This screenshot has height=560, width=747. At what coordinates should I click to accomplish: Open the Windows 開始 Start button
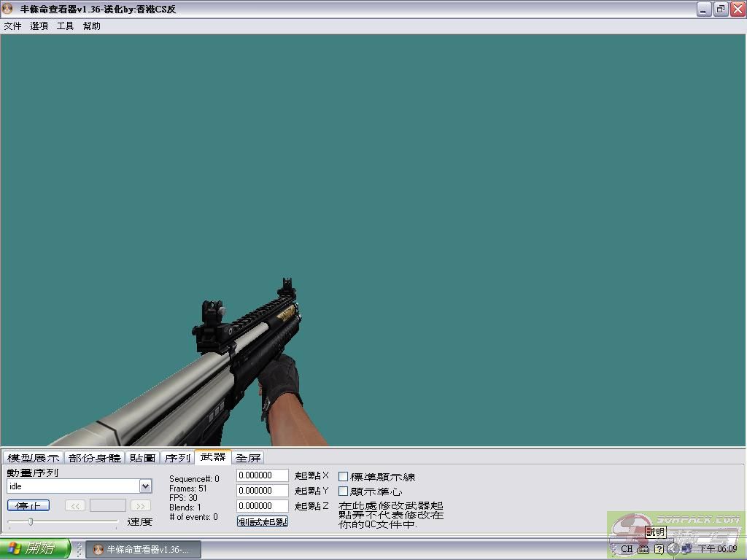pyautogui.click(x=35, y=549)
